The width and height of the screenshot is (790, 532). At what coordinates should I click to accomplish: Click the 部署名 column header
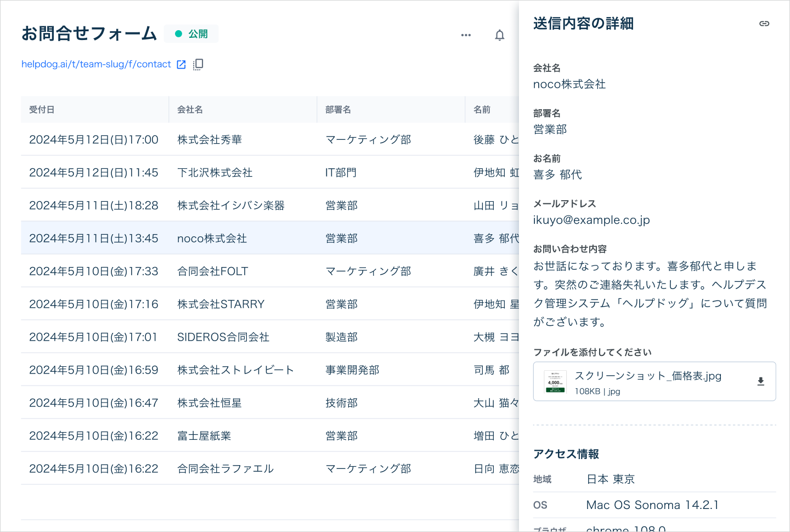tap(338, 110)
